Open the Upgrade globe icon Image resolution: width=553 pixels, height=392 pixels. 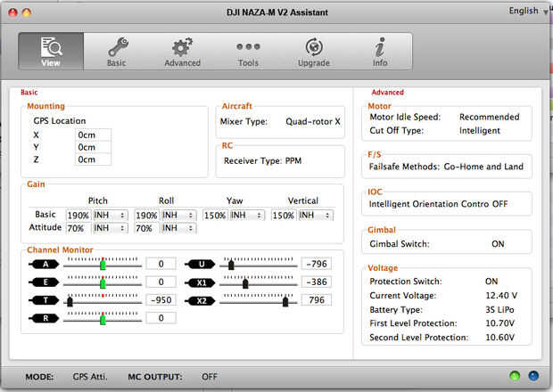(314, 46)
